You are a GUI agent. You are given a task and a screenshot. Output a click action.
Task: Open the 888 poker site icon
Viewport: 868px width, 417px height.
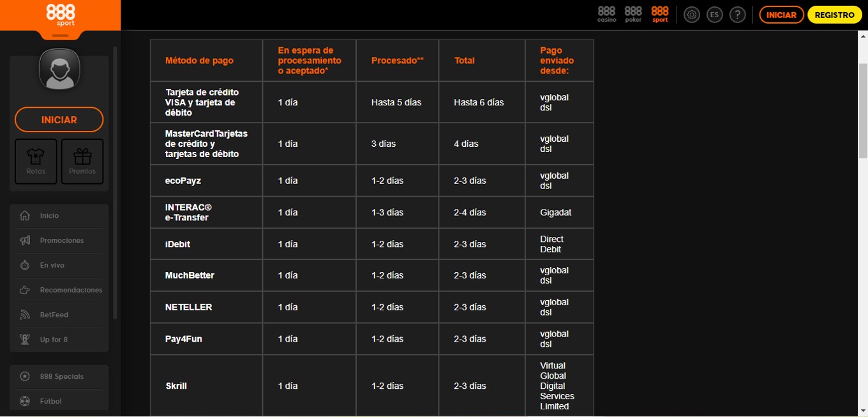[x=633, y=14]
